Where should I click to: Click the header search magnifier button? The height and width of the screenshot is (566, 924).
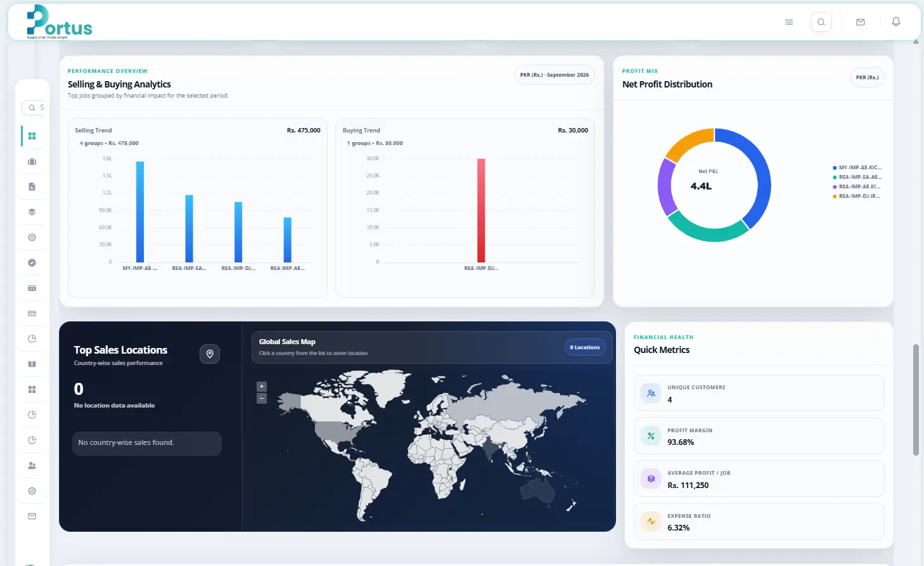821,22
